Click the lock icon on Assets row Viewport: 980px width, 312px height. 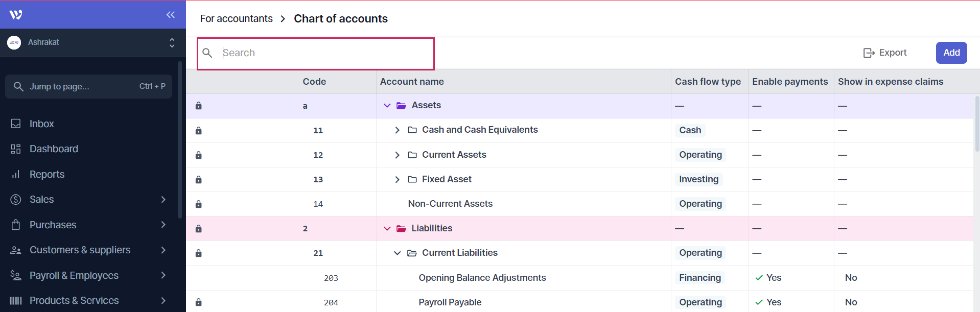(199, 106)
